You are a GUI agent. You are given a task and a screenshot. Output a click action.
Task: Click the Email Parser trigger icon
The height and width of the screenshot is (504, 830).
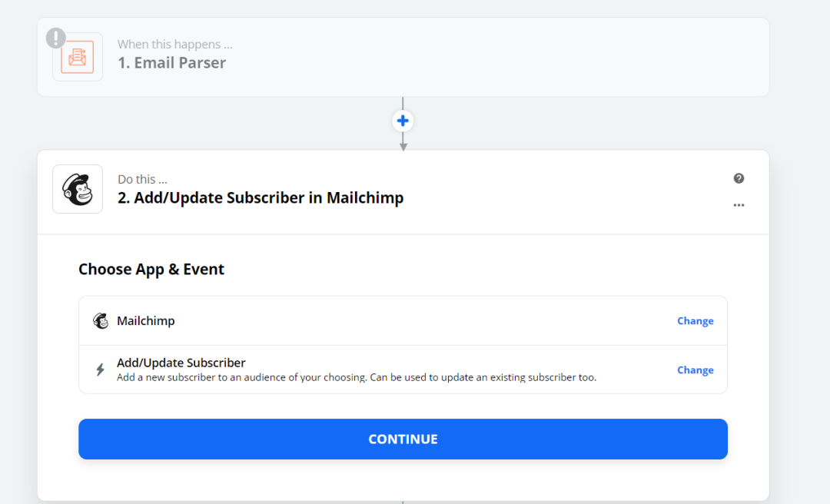point(78,57)
